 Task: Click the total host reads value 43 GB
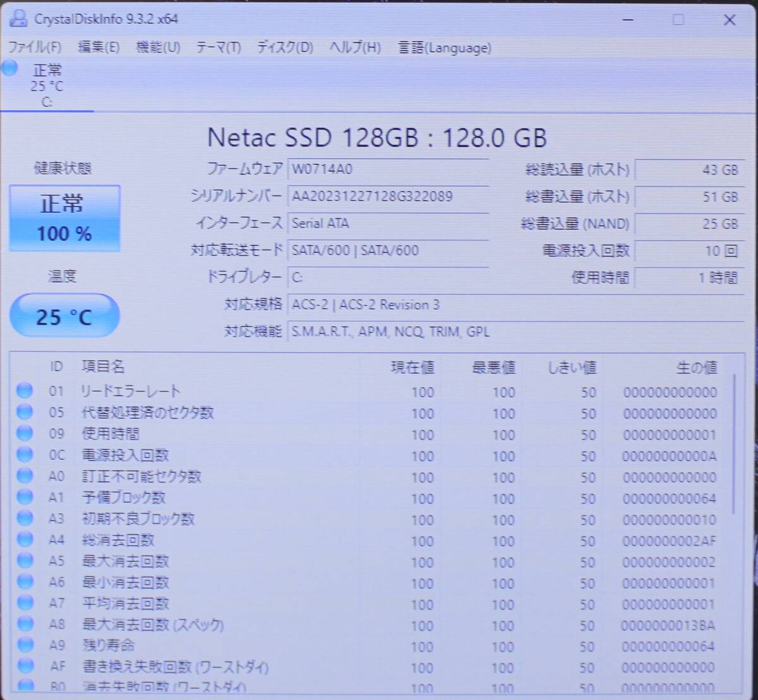[x=689, y=170]
